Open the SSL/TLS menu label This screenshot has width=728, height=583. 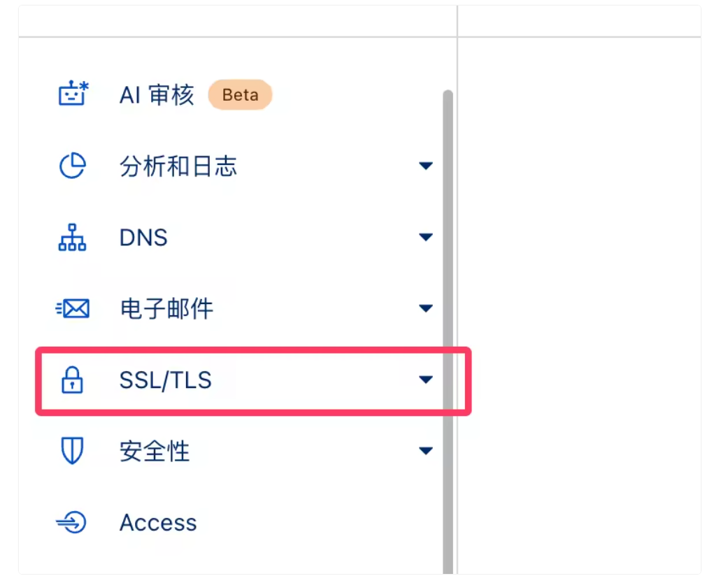point(166,380)
